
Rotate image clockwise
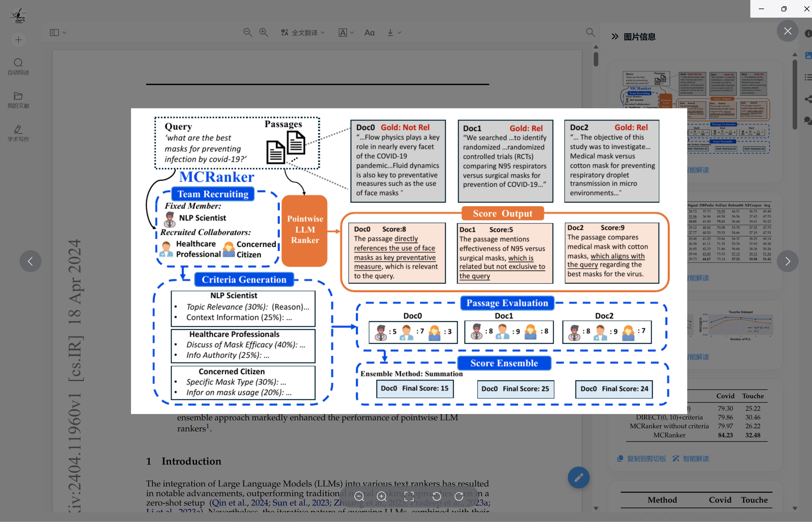click(x=459, y=497)
